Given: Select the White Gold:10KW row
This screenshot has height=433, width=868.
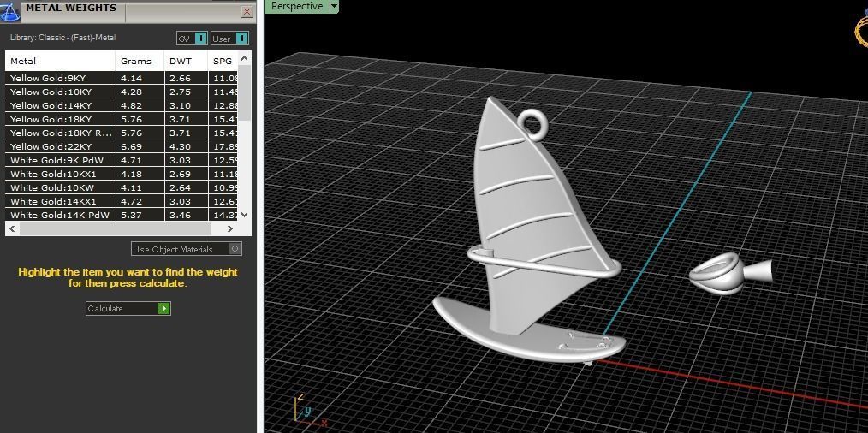Looking at the screenshot, I should [x=123, y=187].
